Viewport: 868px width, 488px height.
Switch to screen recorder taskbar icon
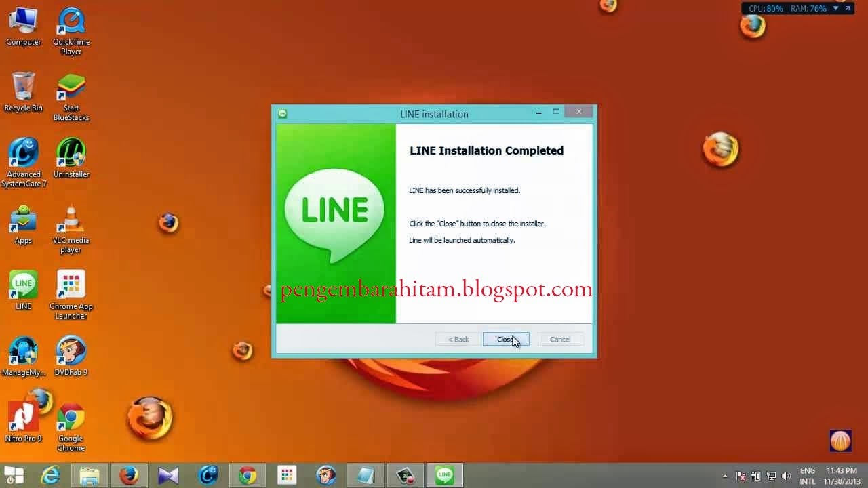406,475
